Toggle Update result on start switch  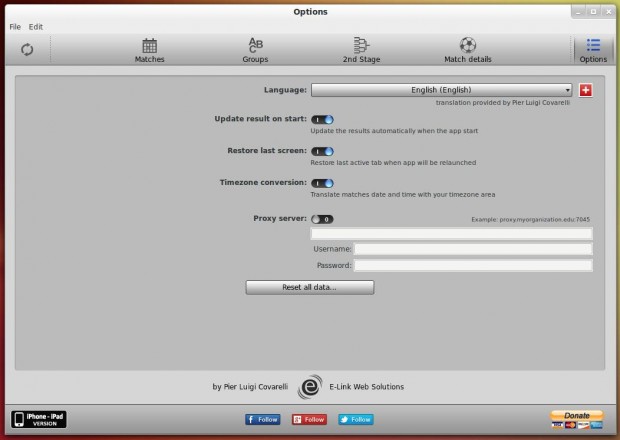pos(322,120)
